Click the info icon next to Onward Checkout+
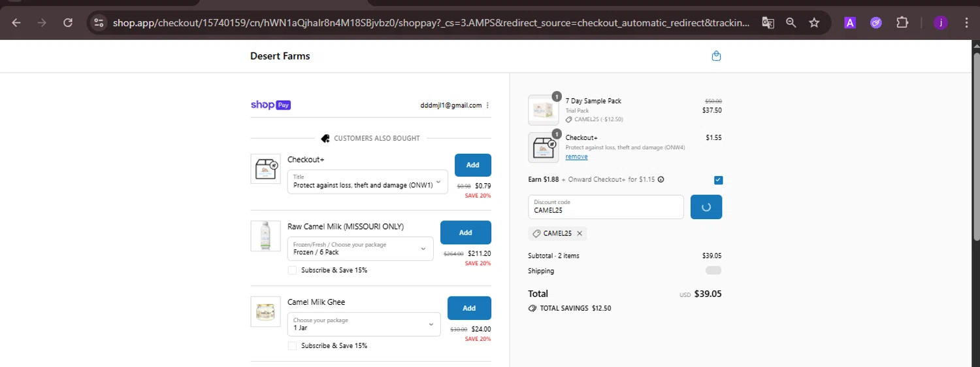The height and width of the screenshot is (367, 980). point(661,179)
